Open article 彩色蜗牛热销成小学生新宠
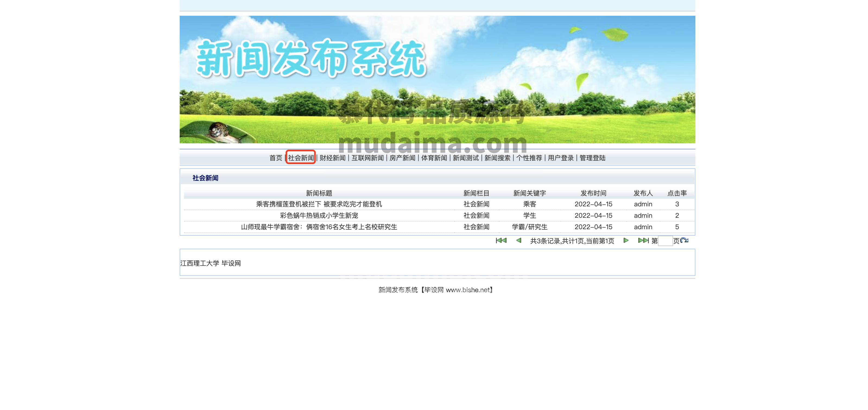This screenshot has height=410, width=868. [x=319, y=215]
